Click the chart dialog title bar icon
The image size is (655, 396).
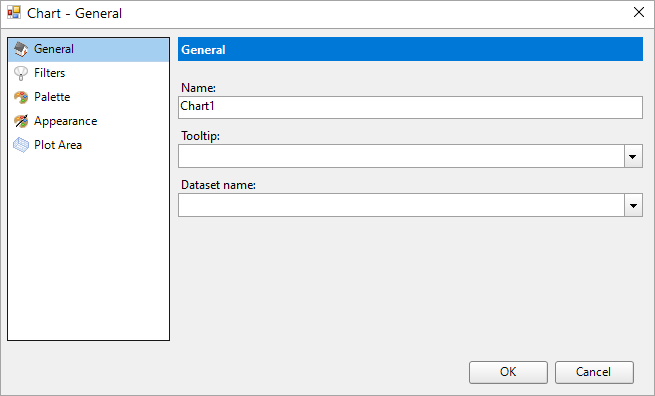point(14,13)
